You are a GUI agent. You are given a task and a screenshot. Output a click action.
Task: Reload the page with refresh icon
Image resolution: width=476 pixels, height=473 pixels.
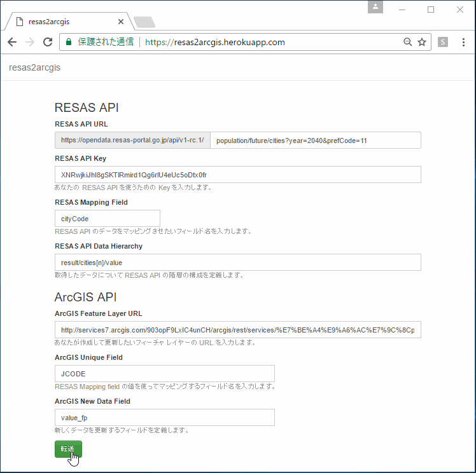[x=48, y=42]
